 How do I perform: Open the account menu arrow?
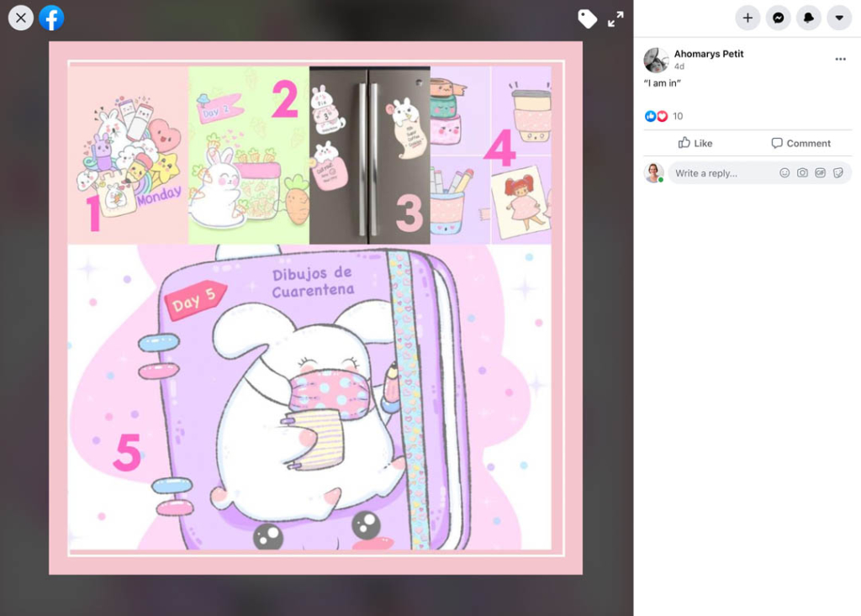pyautogui.click(x=838, y=18)
